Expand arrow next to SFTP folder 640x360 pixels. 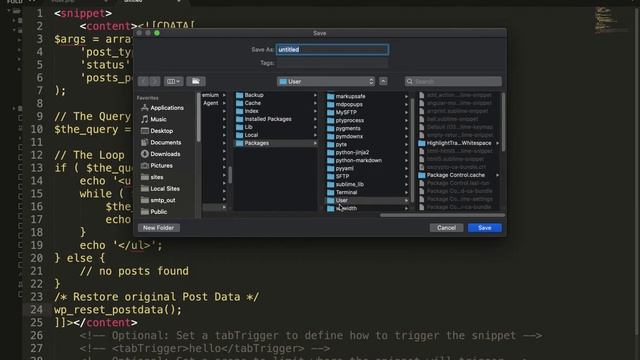click(406, 176)
